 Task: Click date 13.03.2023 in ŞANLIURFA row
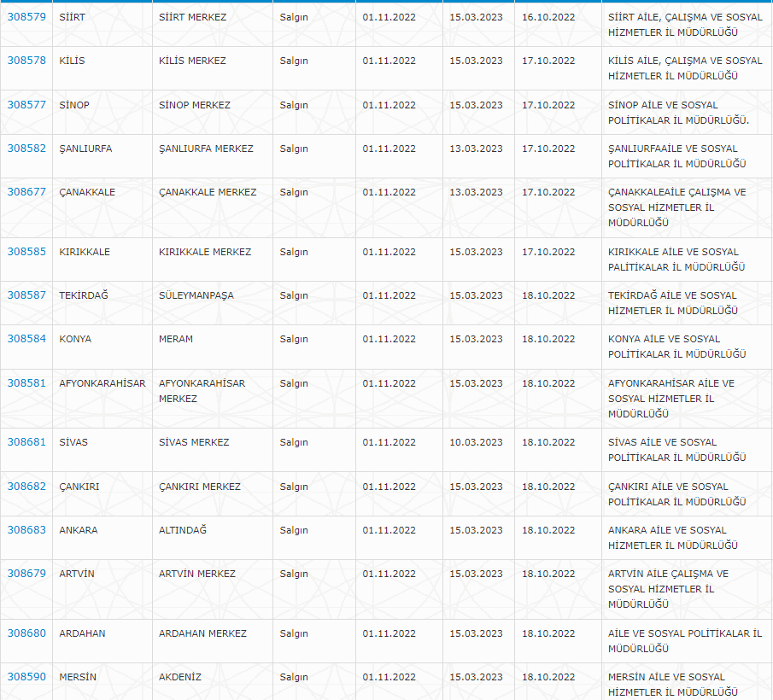[x=476, y=149]
